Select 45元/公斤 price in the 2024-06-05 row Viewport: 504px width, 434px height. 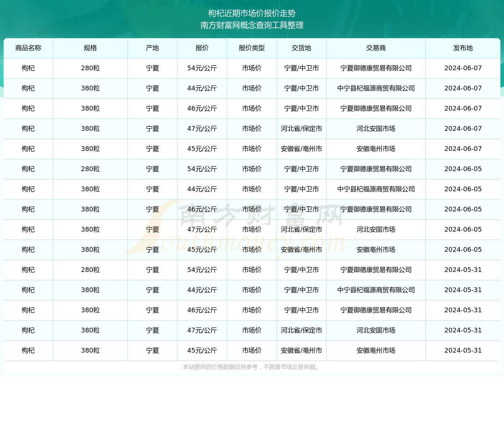(x=202, y=250)
